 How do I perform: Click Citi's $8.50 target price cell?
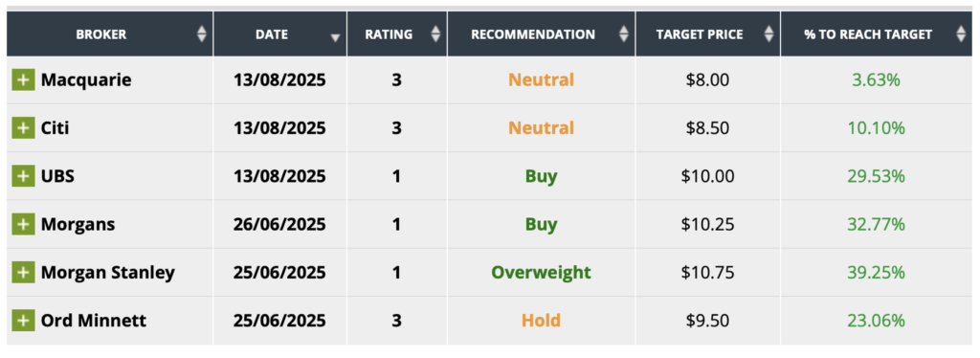coord(708,128)
